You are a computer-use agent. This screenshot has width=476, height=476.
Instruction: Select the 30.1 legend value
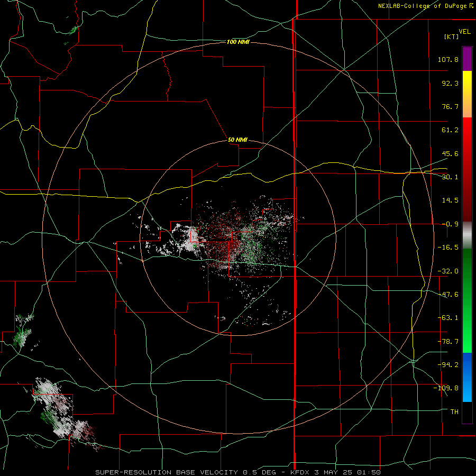click(x=450, y=177)
